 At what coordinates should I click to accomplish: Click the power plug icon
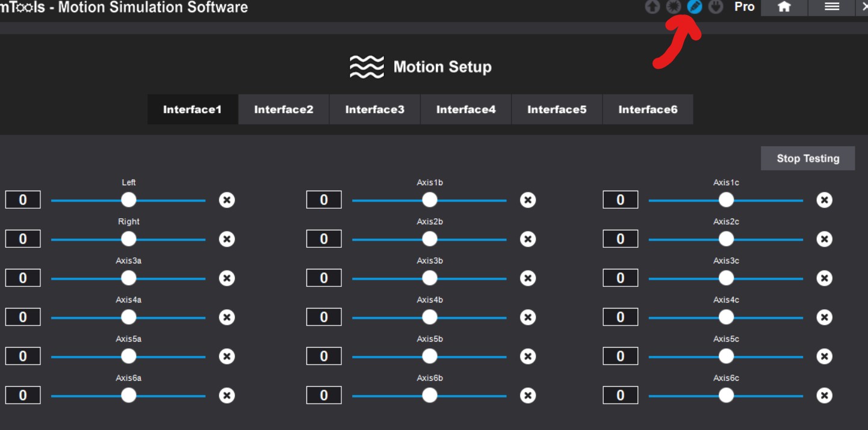point(716,7)
